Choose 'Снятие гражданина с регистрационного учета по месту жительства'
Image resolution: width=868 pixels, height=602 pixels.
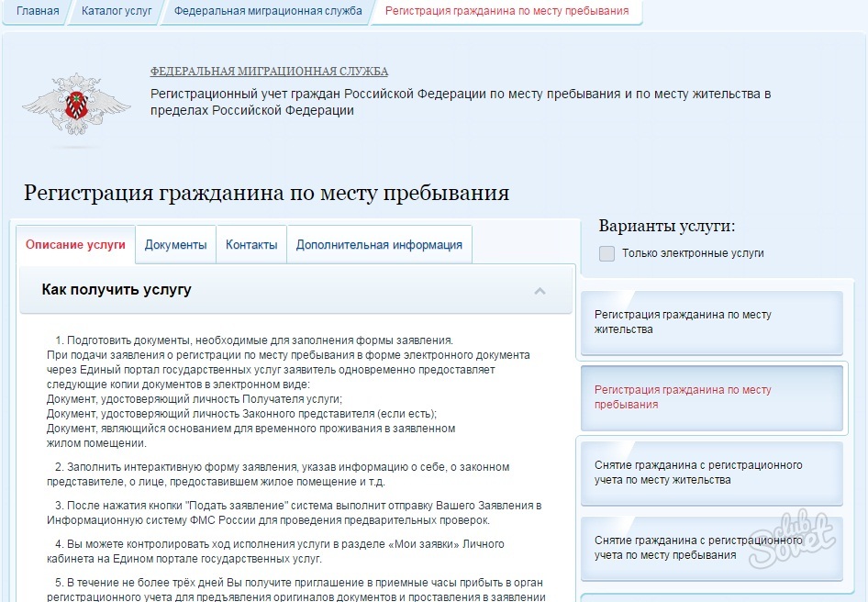pos(712,473)
